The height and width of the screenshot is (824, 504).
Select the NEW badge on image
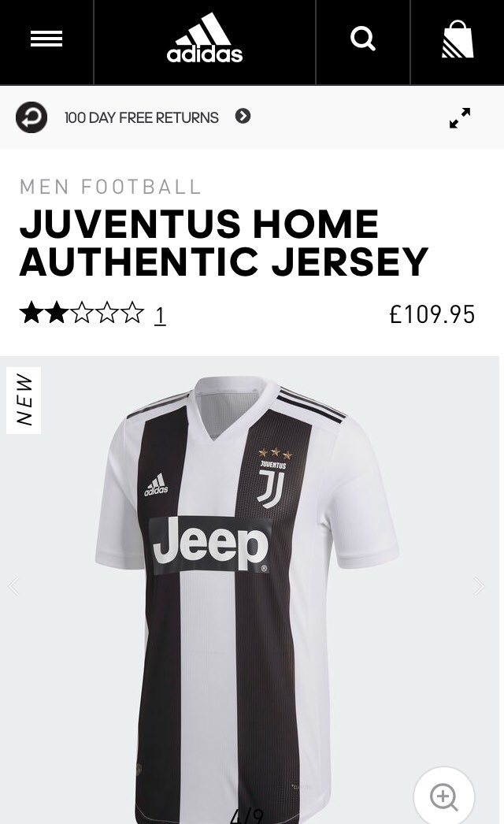pyautogui.click(x=24, y=400)
